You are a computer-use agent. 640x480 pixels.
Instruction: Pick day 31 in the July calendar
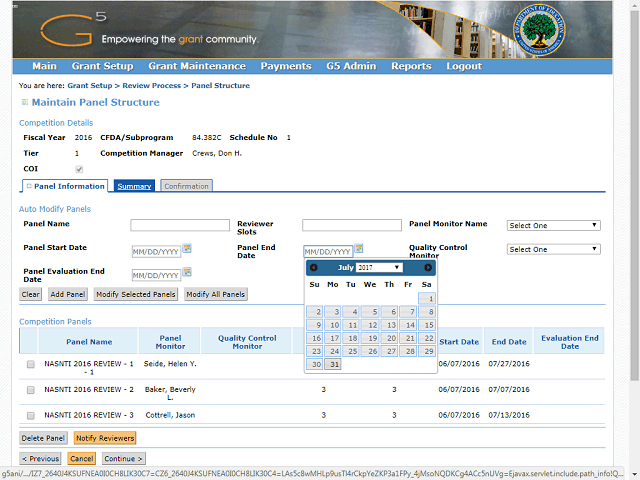(333, 364)
